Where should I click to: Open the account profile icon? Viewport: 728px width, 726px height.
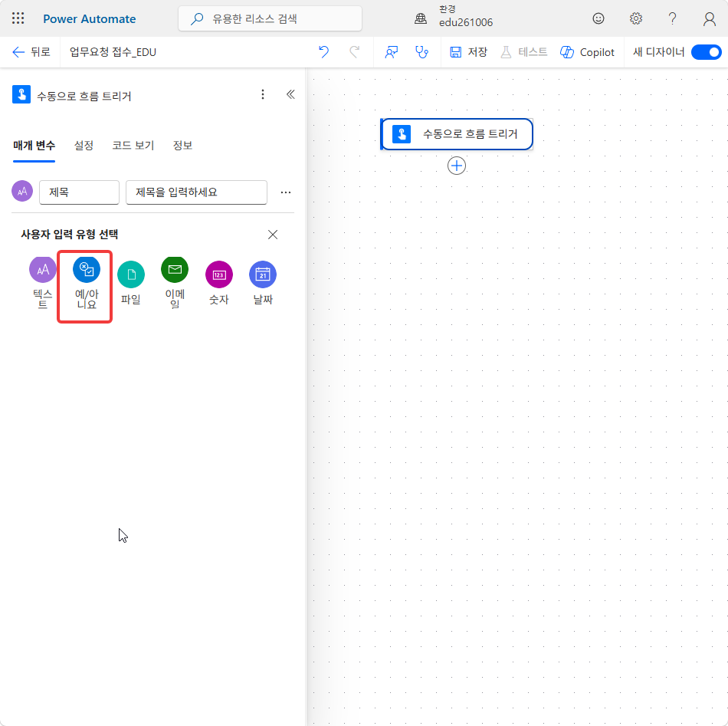tap(709, 18)
